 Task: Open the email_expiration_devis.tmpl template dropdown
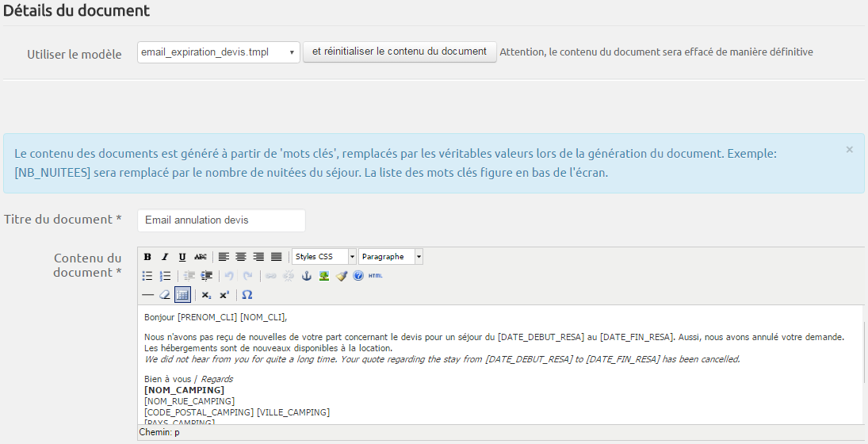click(x=219, y=52)
